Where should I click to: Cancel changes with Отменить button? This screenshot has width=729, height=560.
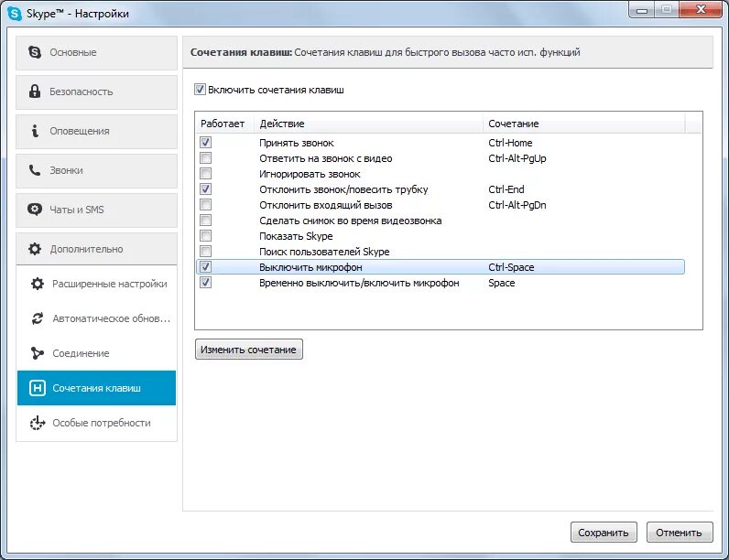pos(680,533)
